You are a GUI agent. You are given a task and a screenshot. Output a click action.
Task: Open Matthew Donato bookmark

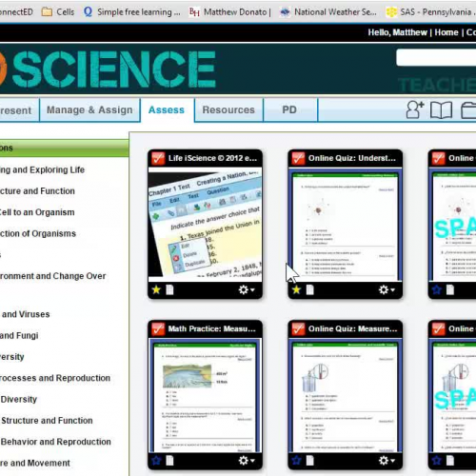point(230,12)
